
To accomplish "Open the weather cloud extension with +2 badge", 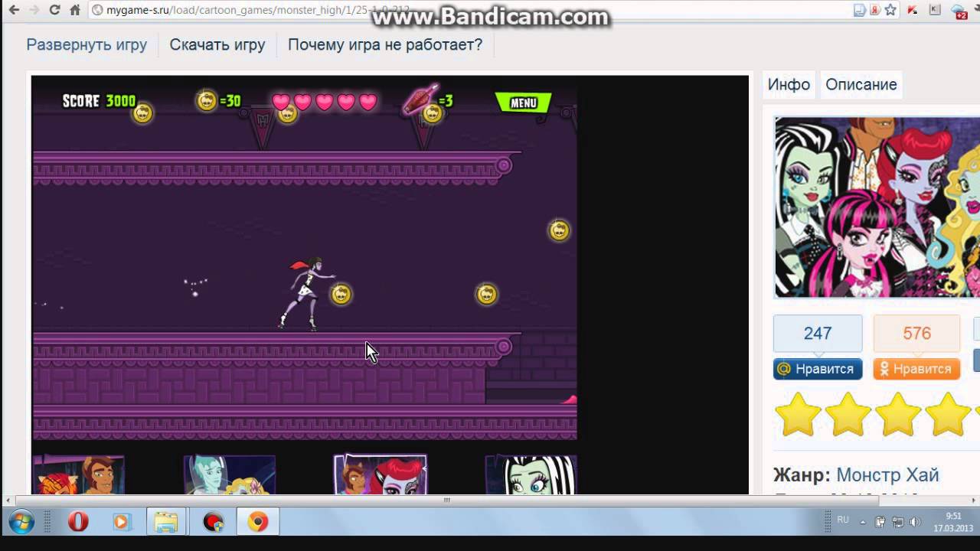I will (959, 11).
